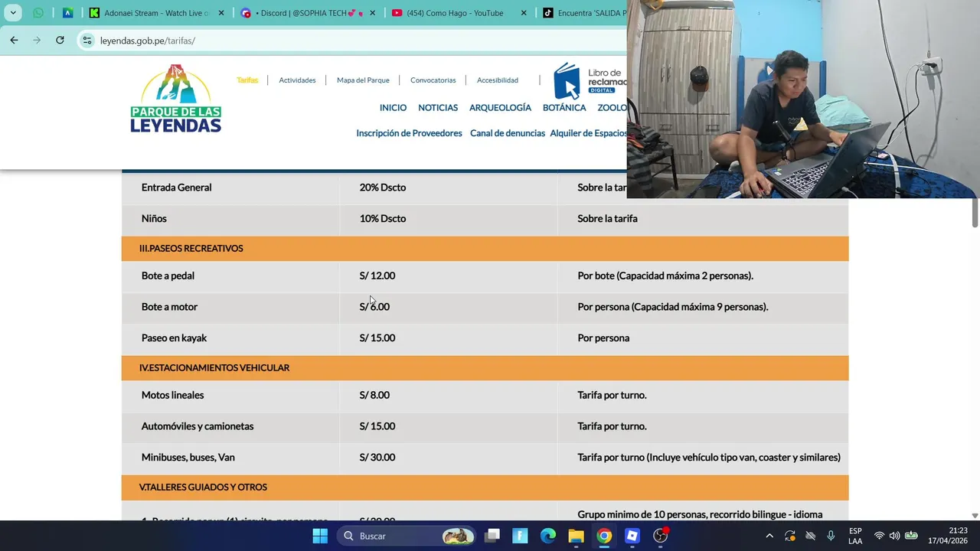Open the Chrome tab search dropdown

tap(13, 13)
